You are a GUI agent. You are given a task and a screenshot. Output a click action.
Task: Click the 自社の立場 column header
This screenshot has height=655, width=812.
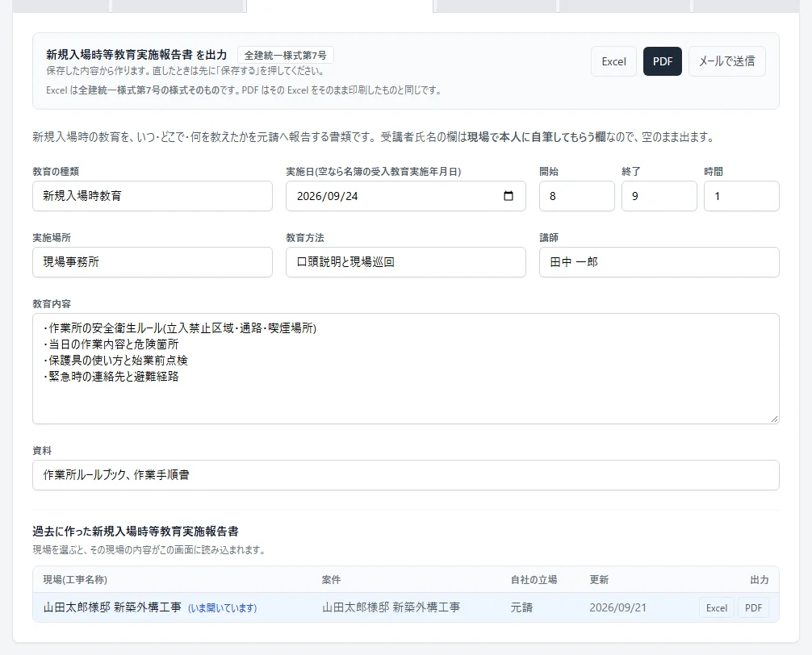coord(534,580)
